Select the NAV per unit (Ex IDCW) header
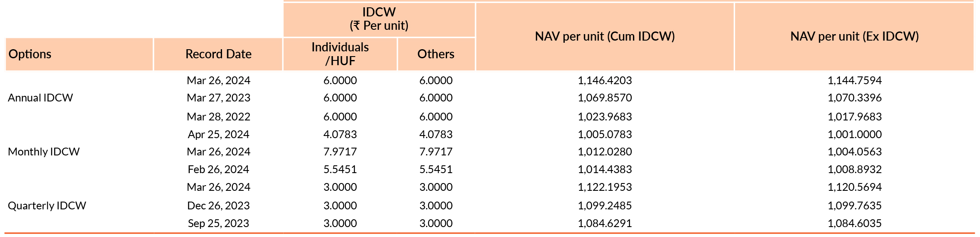This screenshot has width=980, height=237. tap(854, 37)
